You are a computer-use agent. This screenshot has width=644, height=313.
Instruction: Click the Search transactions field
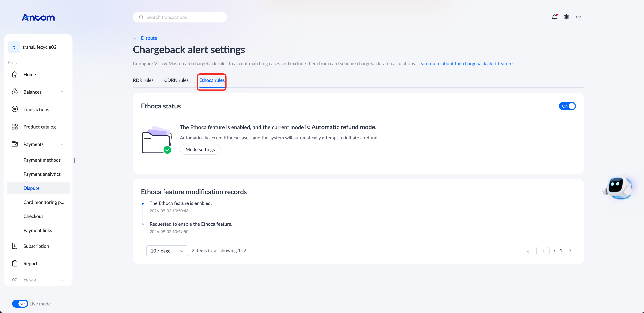tap(180, 17)
